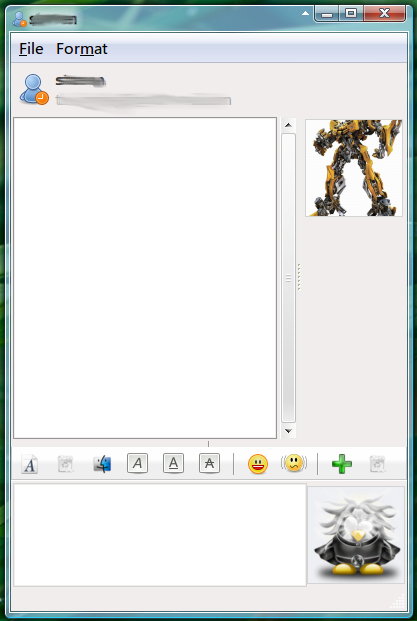Image resolution: width=417 pixels, height=621 pixels.
Task: Click the greyed icon after font button
Action: point(66,464)
